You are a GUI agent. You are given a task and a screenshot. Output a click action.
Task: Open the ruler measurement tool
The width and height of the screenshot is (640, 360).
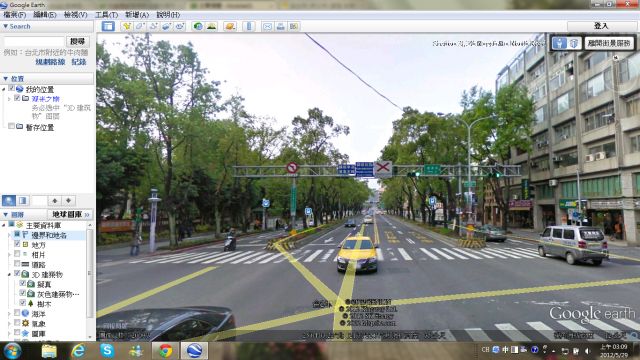tap(249, 26)
